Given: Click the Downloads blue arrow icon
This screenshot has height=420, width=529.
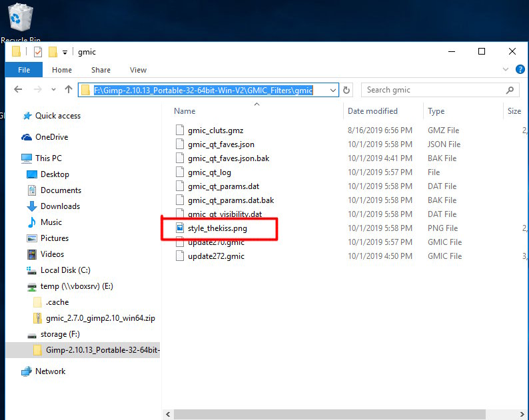Looking at the screenshot, I should point(32,206).
